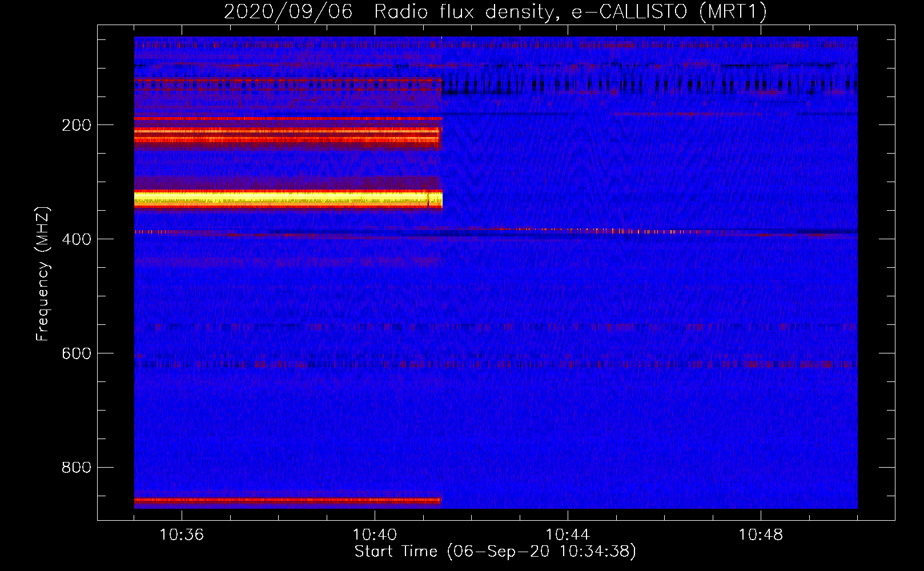The image size is (924, 571).
Task: Click the bright yellow emission band near 330 MHz
Action: [288, 199]
